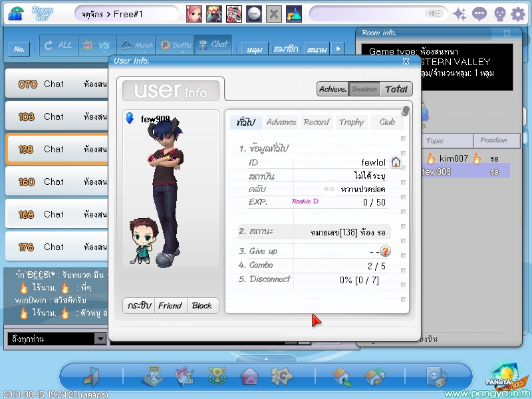
Task: Switch to the ทั่วไป tab
Action: pyautogui.click(x=246, y=122)
